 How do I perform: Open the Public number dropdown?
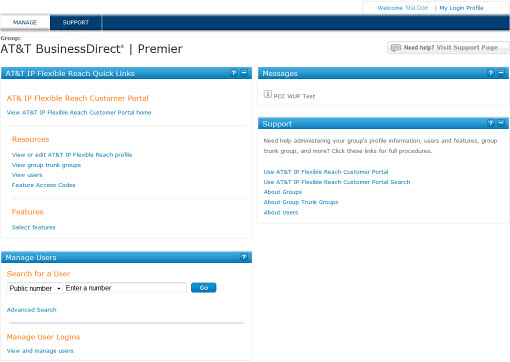[x=35, y=288]
